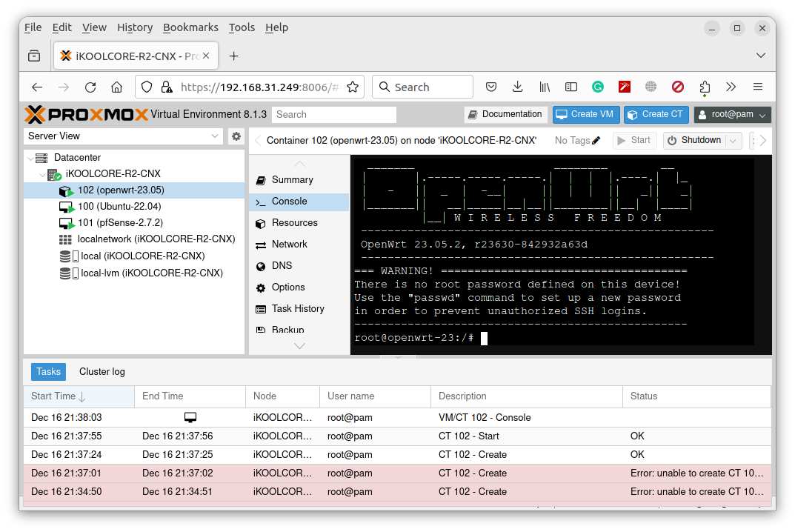Show more toolbar tools chevron
This screenshot has height=532, width=795.
click(x=731, y=87)
